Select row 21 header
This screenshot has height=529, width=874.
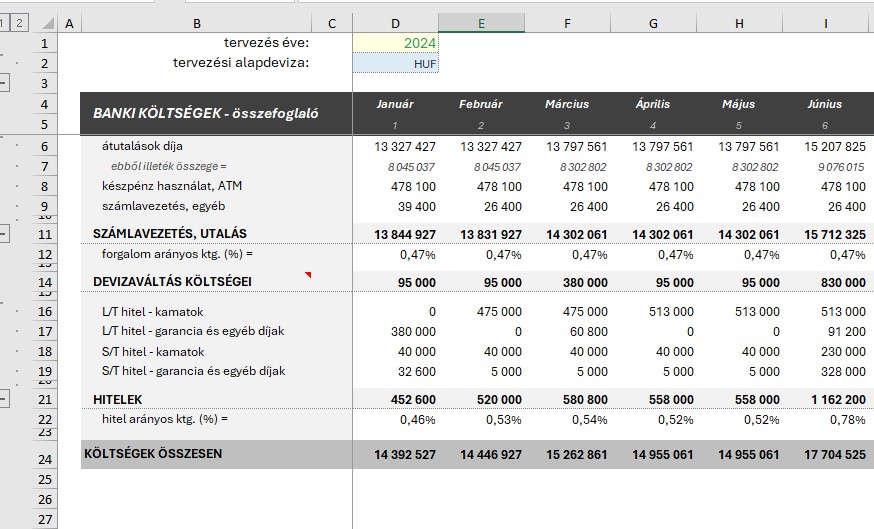(45, 399)
